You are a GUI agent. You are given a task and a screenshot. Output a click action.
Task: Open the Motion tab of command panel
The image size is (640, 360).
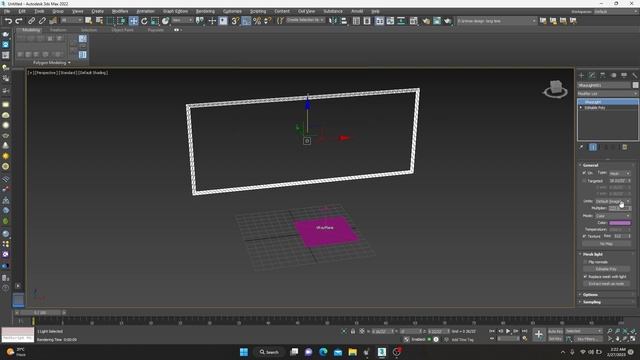[x=613, y=75]
